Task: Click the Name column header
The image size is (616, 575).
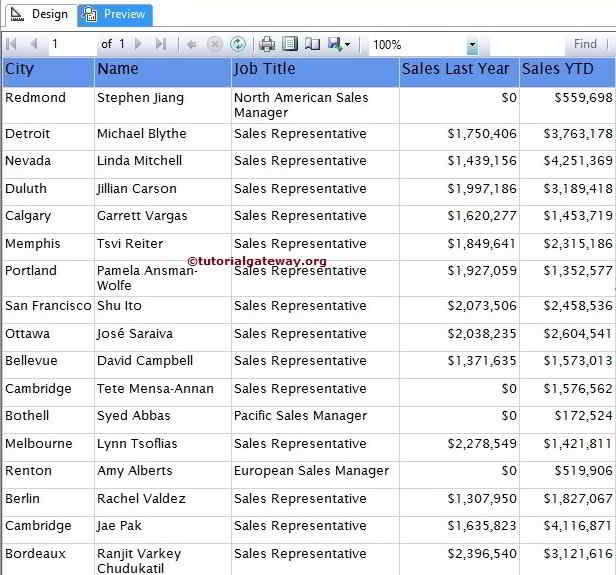Action: pos(163,72)
